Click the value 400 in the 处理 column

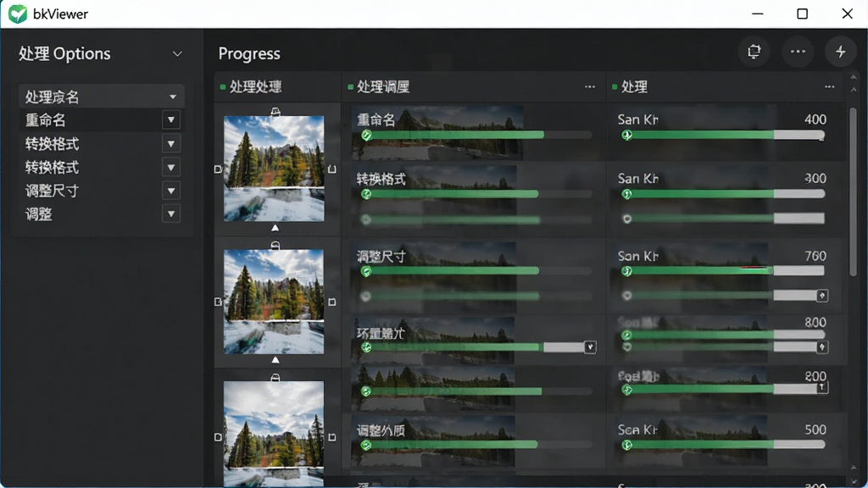pyautogui.click(x=815, y=119)
